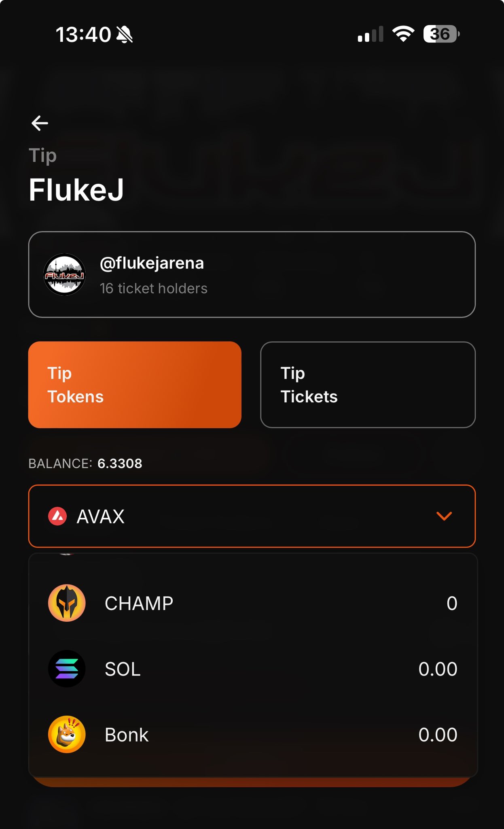Collapse the token list using the orange chevron
The image size is (504, 829).
pos(444,516)
